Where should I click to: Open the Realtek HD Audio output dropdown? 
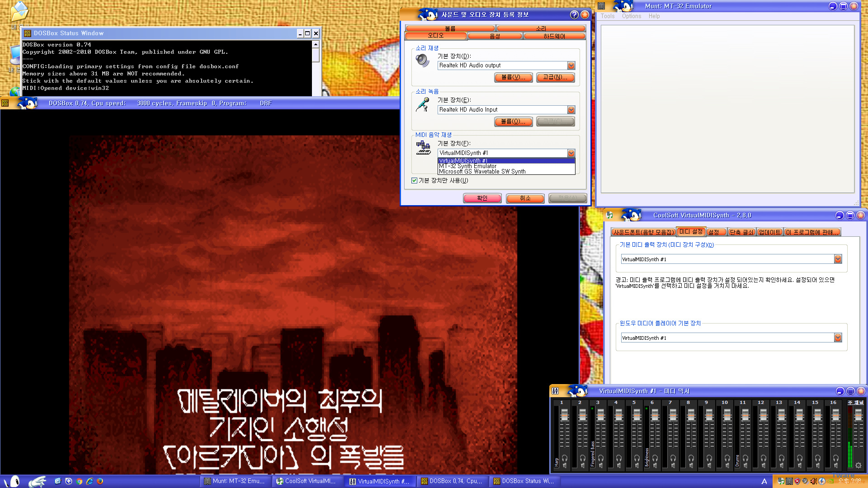click(571, 66)
